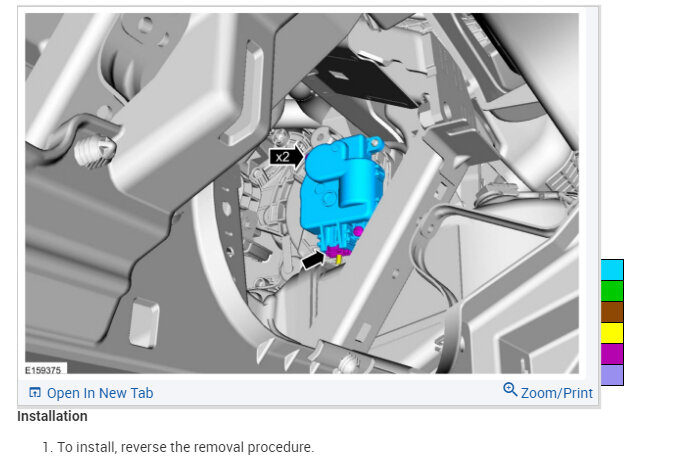693x466 pixels.
Task: Click the black arrow pointing at the connector
Action: [x=313, y=260]
